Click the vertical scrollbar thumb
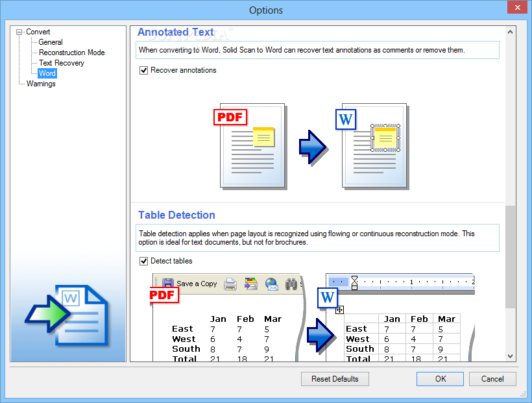The height and width of the screenshot is (403, 532). pos(511,257)
